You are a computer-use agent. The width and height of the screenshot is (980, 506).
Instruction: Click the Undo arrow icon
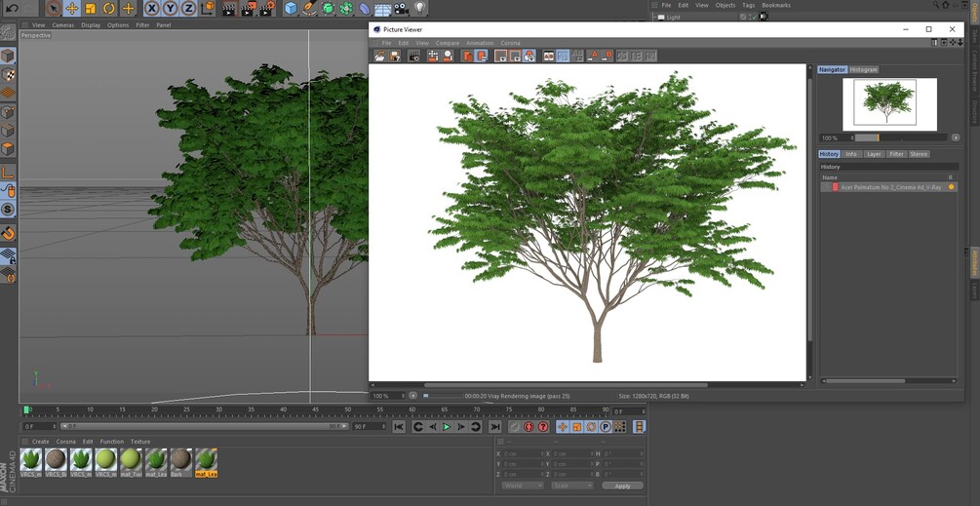pos(12,9)
